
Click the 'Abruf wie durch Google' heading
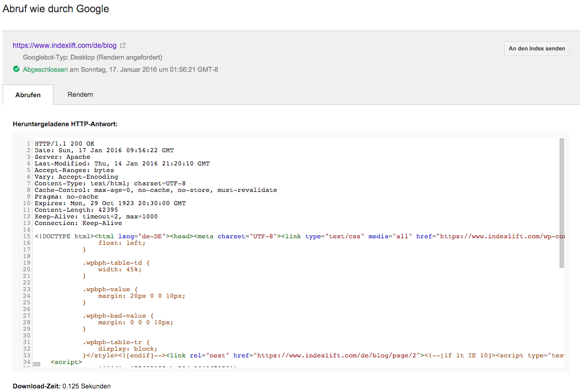(56, 9)
